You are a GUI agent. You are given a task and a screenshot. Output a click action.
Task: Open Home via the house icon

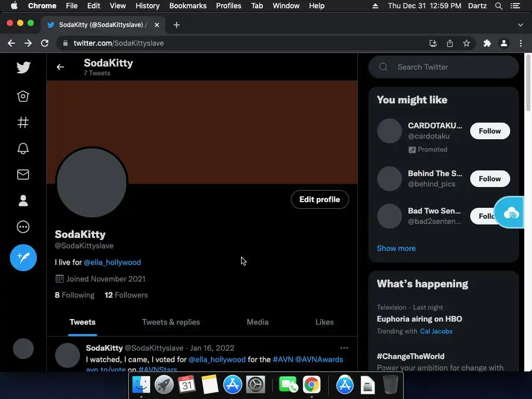[x=23, y=96]
